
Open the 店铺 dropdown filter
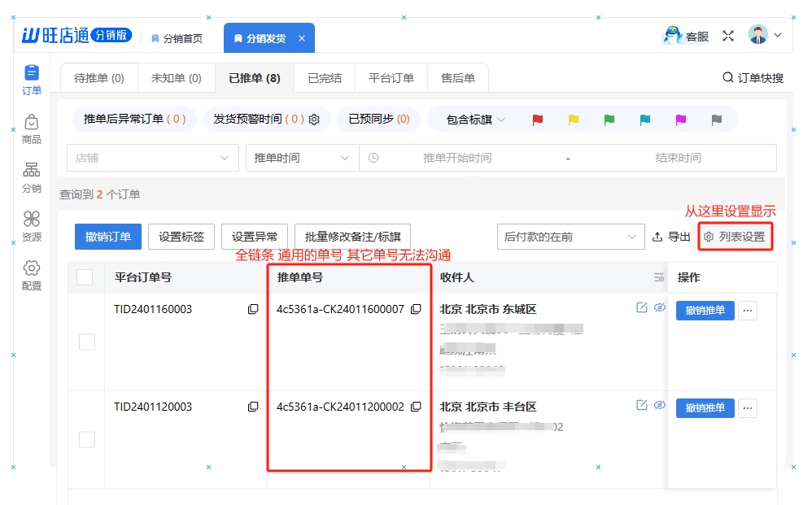[x=153, y=158]
